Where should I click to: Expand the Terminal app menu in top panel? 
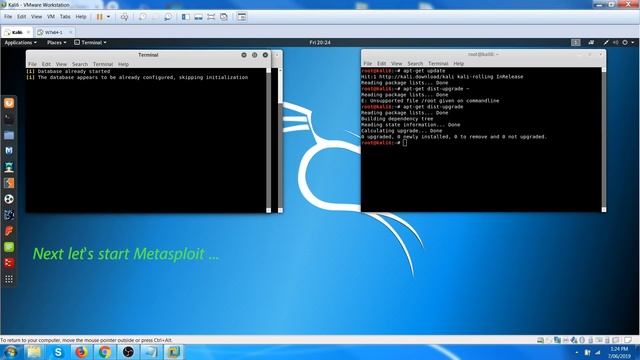click(91, 42)
